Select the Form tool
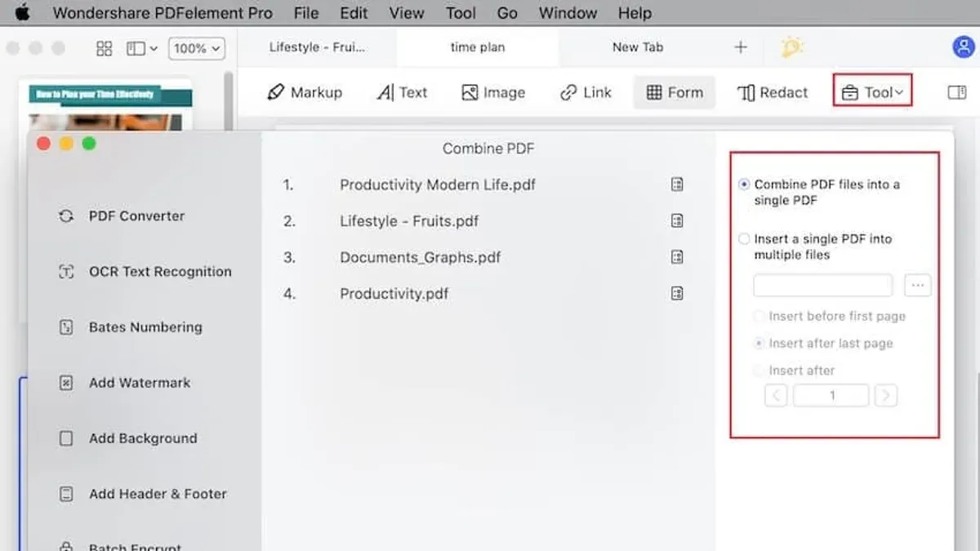The image size is (980, 551). click(x=675, y=92)
